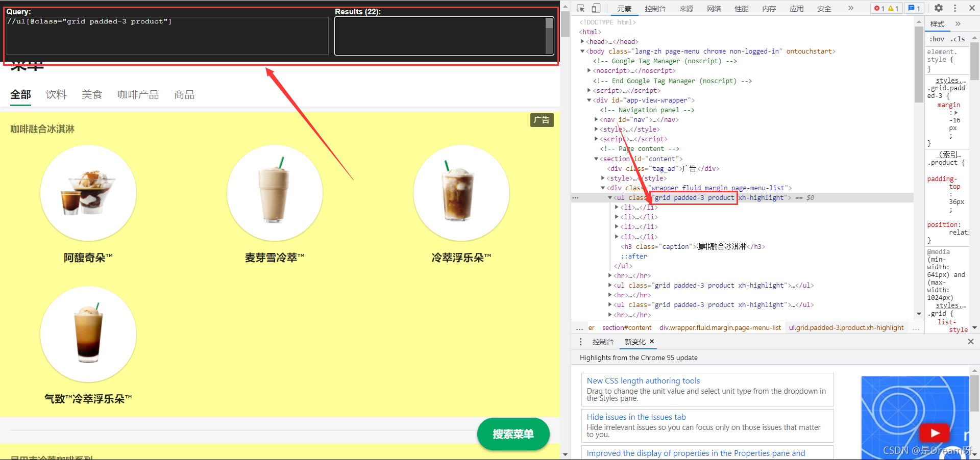980x460 pixels.
Task: Open the 阿馥奇朵 product image
Action: 88,193
